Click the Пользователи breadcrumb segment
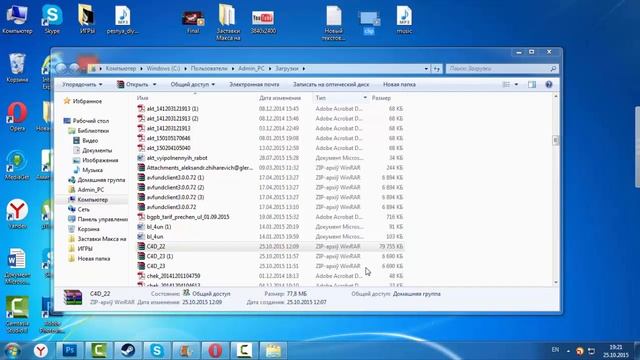640x360 pixels. 209,69
